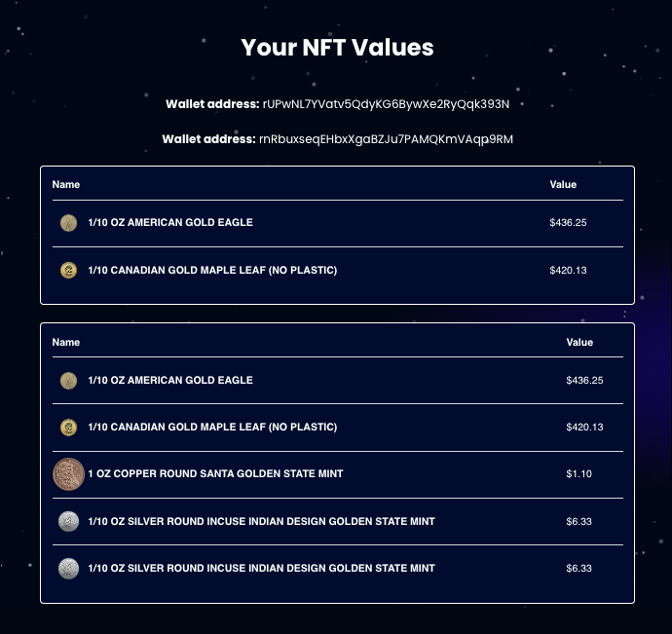Select the first wallet address starting with rUPwNL7
The image size is (672, 634).
(386, 104)
